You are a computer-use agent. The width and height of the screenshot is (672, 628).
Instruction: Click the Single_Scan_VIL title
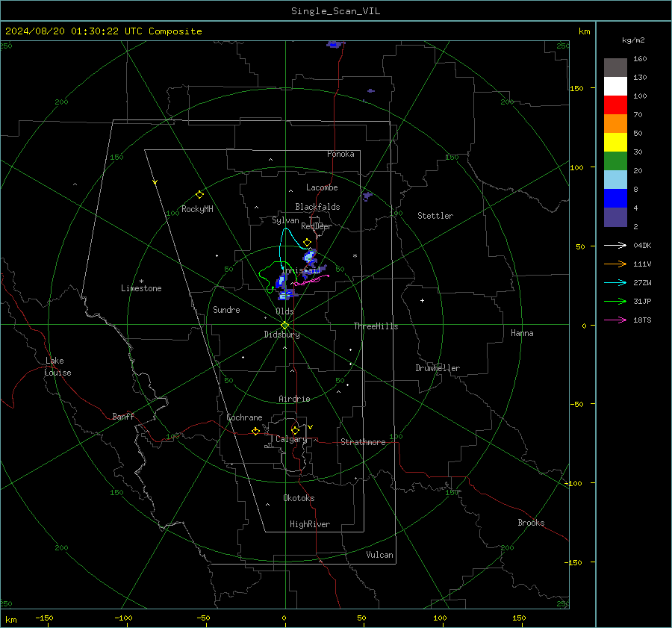[x=335, y=11]
